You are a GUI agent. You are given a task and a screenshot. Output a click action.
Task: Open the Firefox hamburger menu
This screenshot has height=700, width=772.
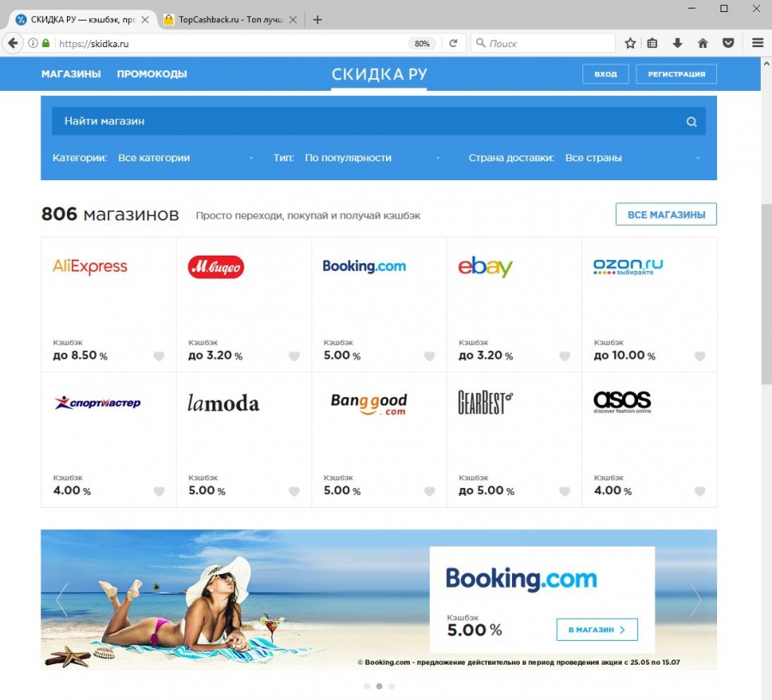[757, 43]
